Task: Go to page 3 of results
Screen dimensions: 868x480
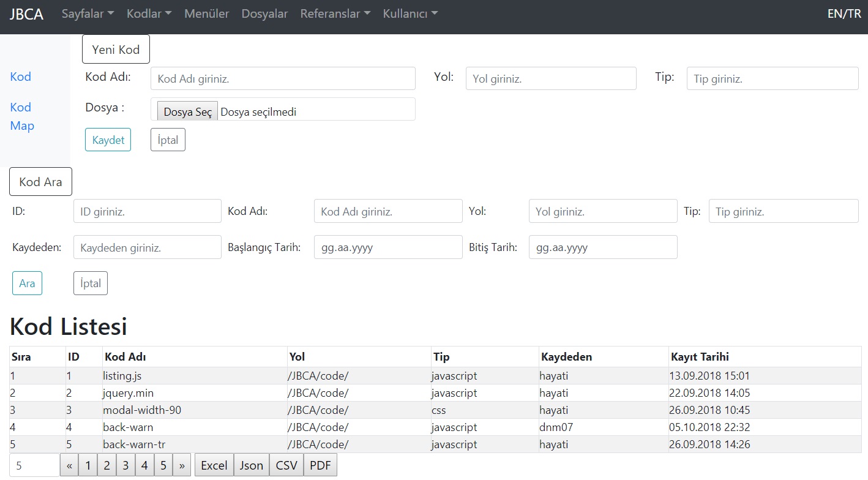Action: [x=125, y=464]
